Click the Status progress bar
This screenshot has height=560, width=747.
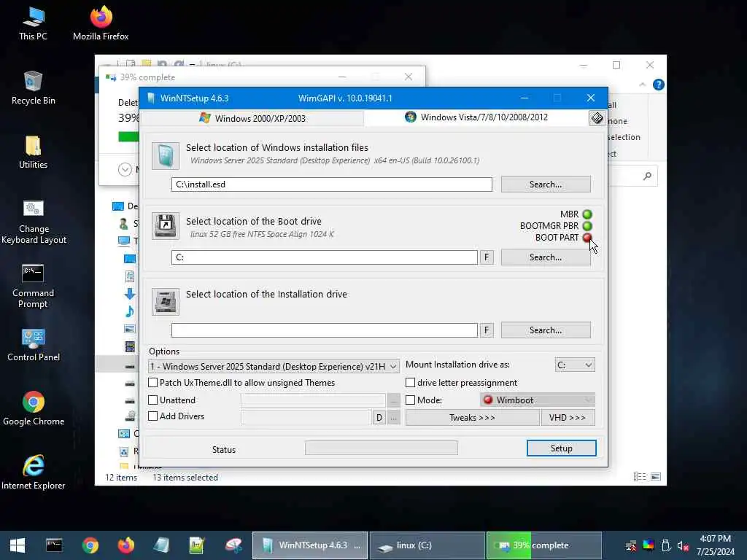click(x=381, y=448)
